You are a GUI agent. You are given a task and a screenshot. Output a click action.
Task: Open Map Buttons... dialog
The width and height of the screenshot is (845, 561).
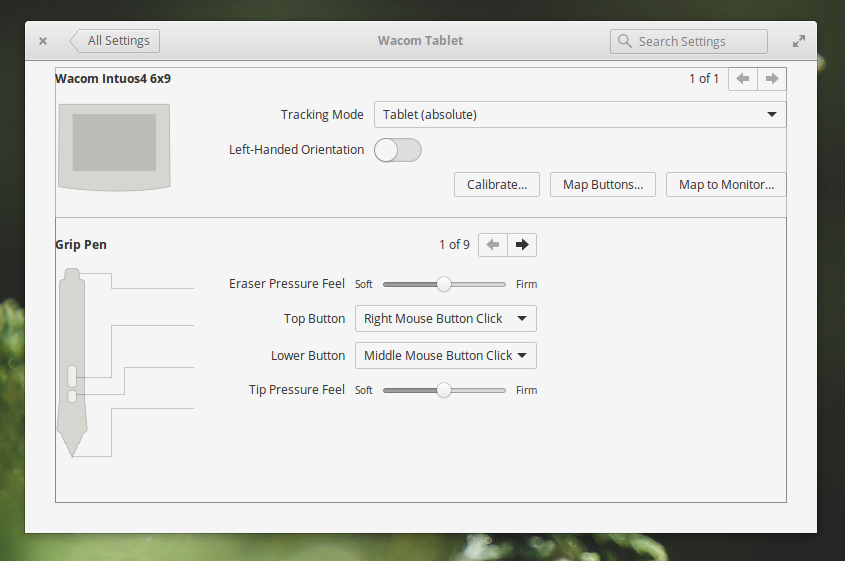(603, 185)
